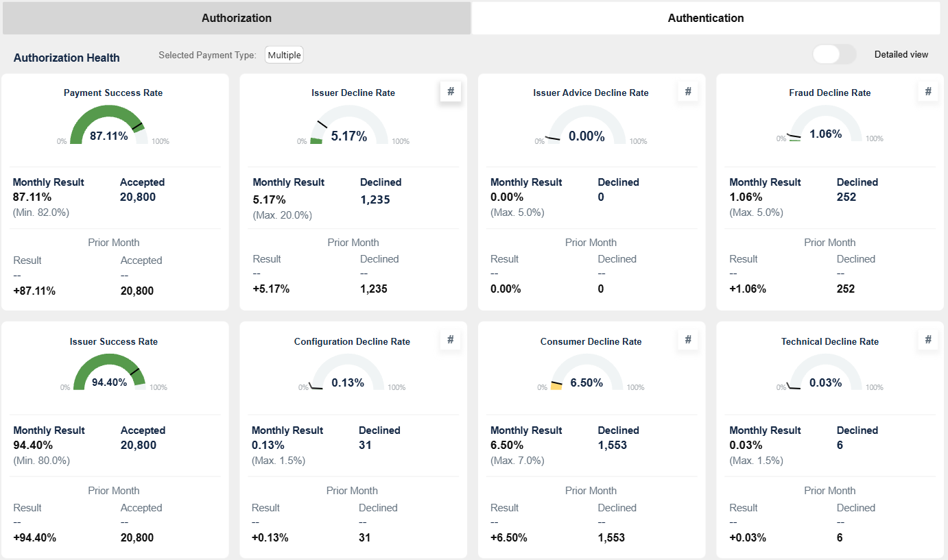Switch to the Authorization tab

coord(237,18)
